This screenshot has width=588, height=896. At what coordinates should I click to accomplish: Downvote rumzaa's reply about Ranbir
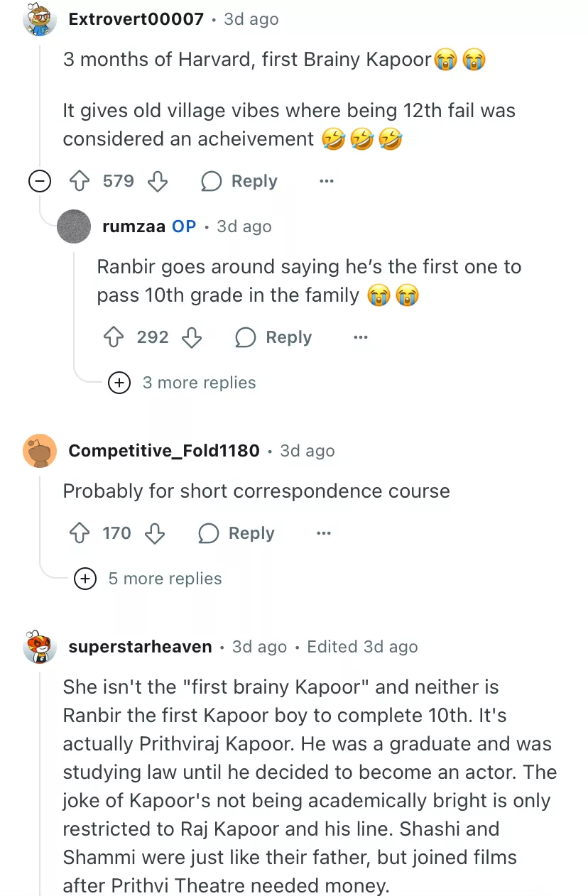coord(192,338)
